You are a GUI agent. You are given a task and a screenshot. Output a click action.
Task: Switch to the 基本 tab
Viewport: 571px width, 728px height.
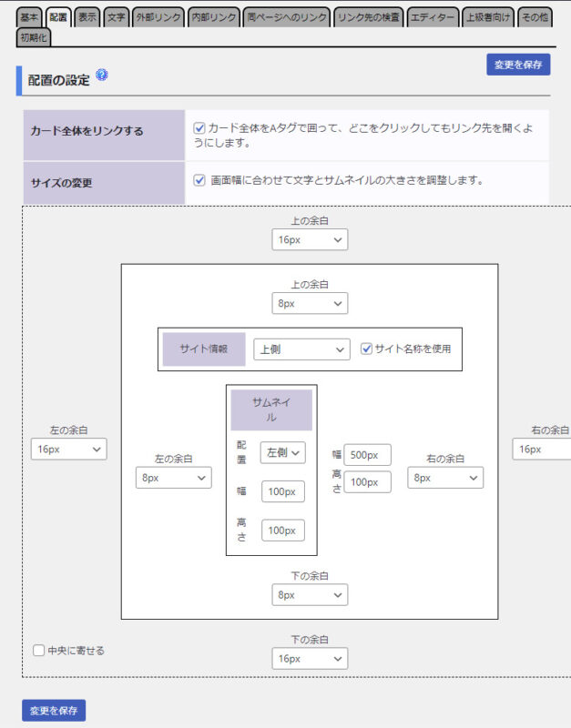pos(30,17)
